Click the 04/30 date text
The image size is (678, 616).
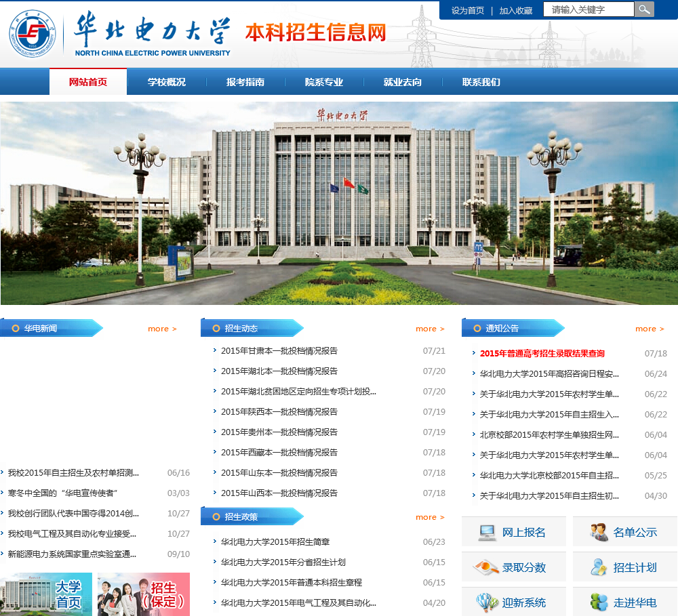click(x=656, y=495)
